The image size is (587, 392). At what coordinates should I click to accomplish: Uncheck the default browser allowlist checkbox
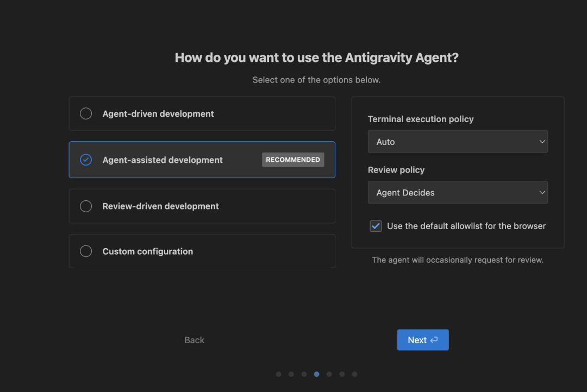click(376, 226)
